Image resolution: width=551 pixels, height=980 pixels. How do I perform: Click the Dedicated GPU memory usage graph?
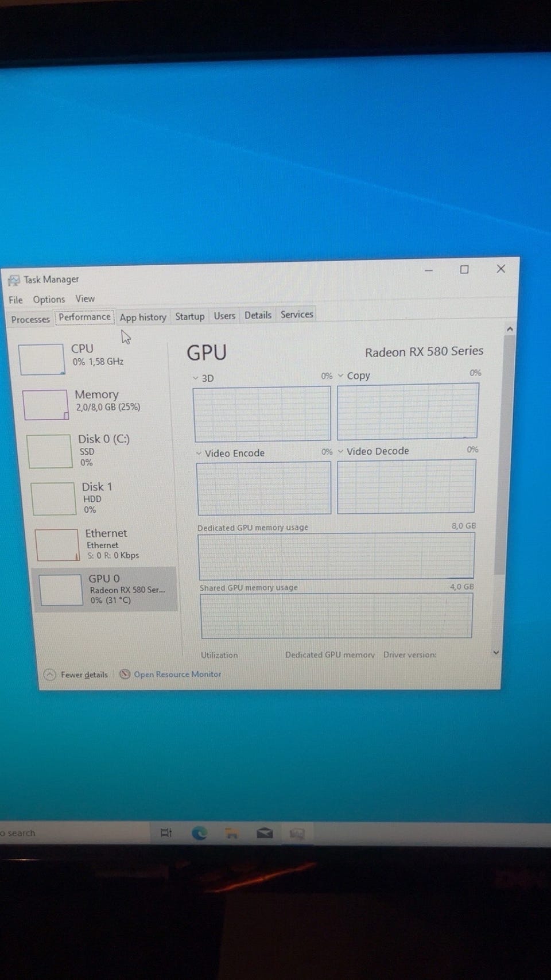pos(336,556)
